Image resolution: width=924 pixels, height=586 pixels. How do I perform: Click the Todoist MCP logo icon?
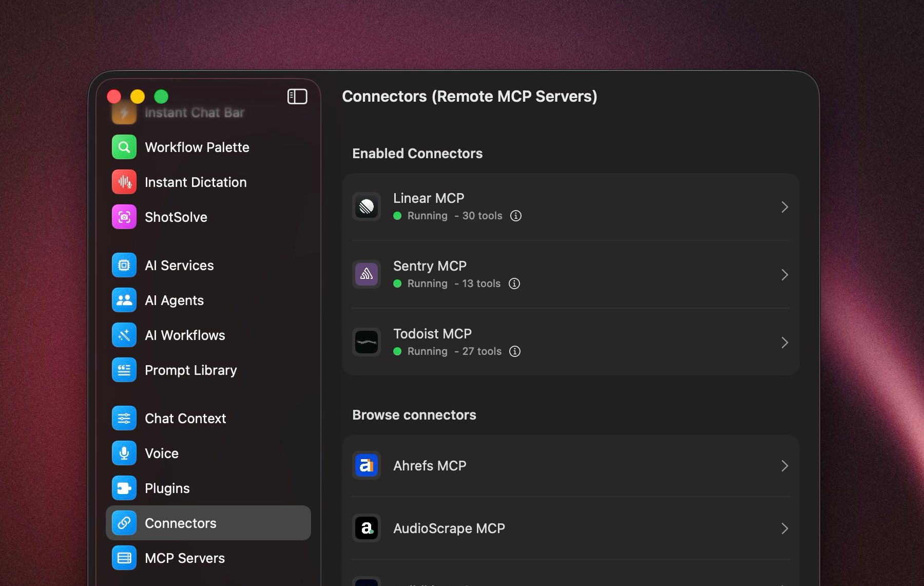(367, 343)
